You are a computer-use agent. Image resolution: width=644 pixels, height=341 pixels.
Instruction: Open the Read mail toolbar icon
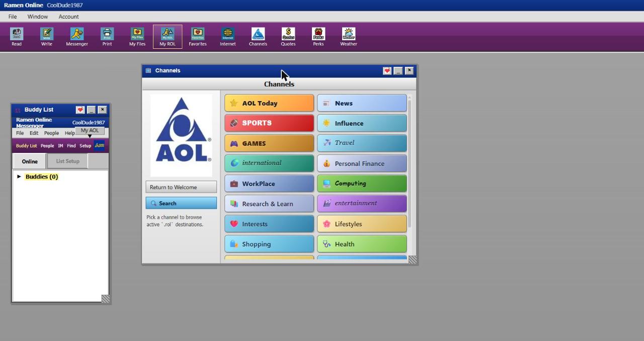(x=17, y=37)
